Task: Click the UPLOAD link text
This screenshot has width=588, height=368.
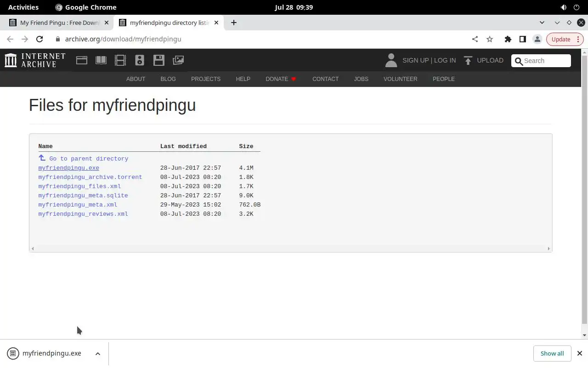Action: 490,60
